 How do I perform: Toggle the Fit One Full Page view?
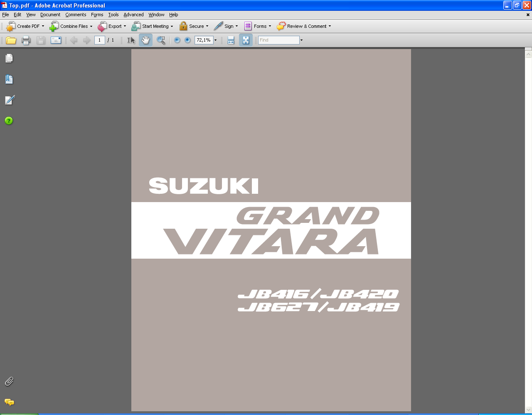(x=246, y=40)
